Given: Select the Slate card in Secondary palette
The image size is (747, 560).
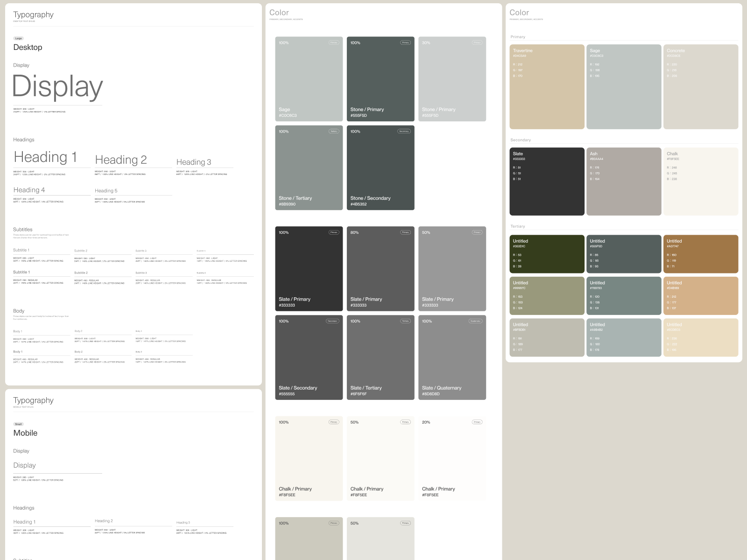Looking at the screenshot, I should pyautogui.click(x=547, y=182).
